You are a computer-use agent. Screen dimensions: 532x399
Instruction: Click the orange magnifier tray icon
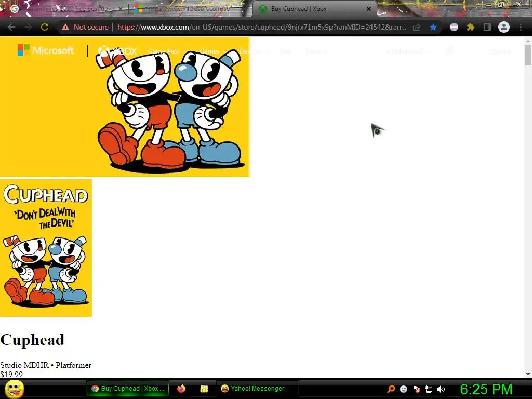[x=391, y=389]
